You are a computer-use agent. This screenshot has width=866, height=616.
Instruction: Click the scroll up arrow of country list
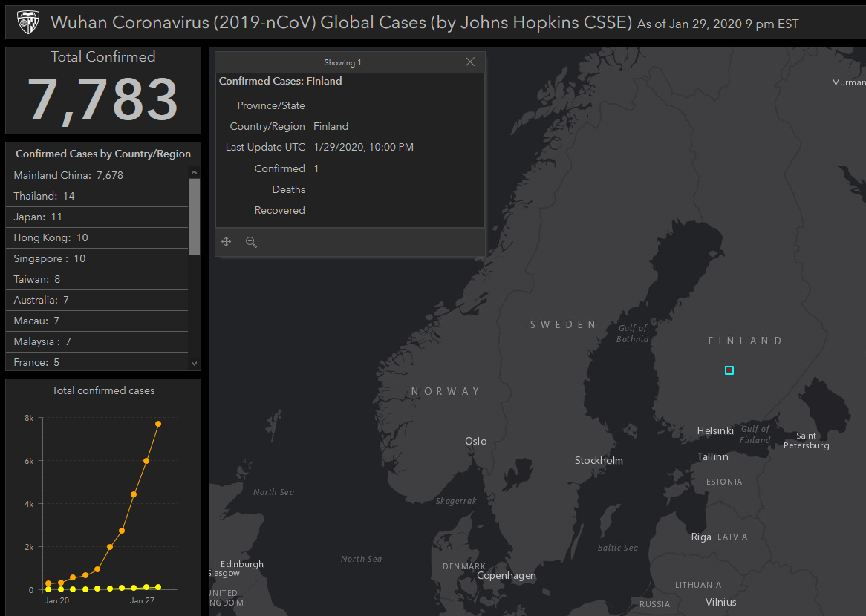[195, 173]
